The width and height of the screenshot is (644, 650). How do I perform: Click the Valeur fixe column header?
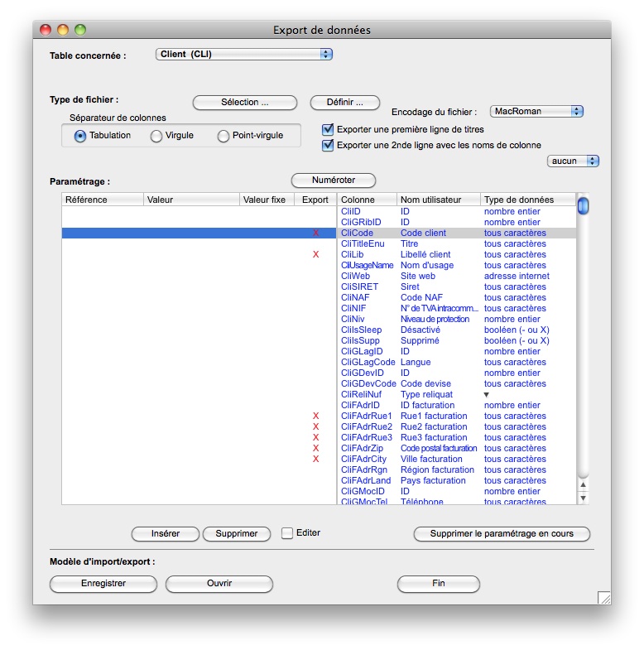(x=267, y=200)
